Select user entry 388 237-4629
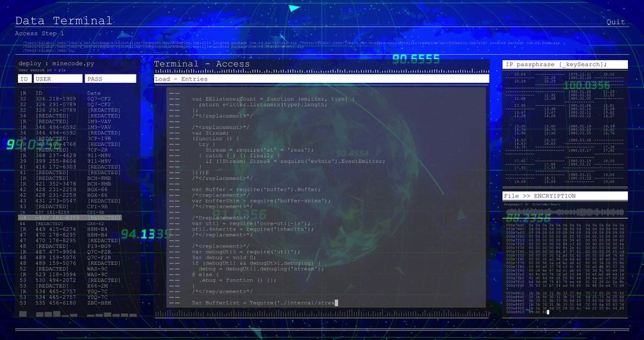Image resolution: width=644 pixels, height=340 pixels. coord(55,156)
